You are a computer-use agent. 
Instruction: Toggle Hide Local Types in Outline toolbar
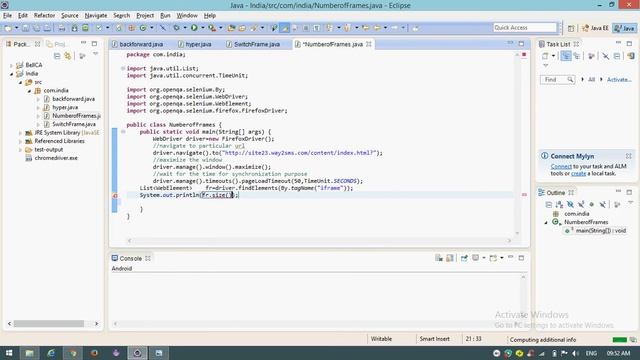click(602, 204)
